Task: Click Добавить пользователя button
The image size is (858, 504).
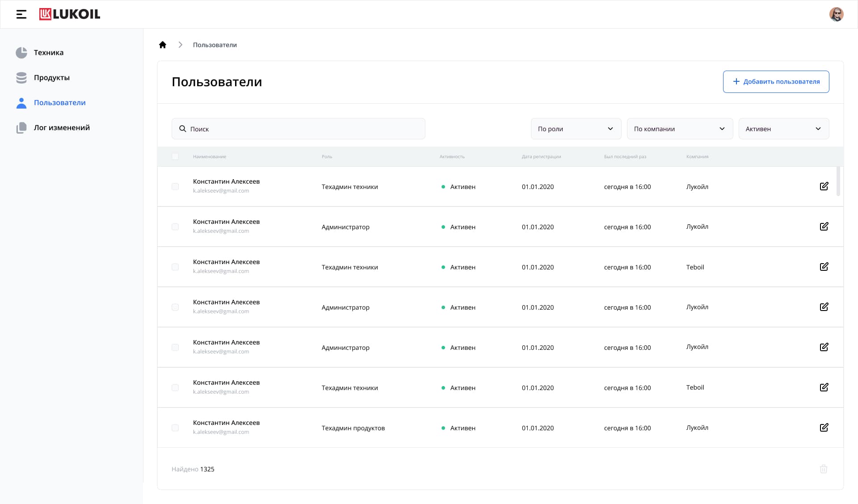Action: (x=776, y=82)
